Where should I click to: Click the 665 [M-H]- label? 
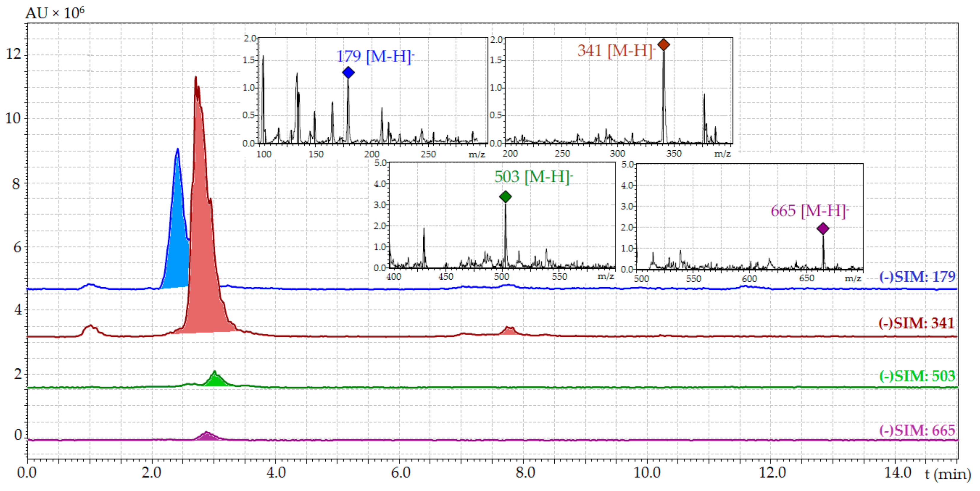pos(810,211)
